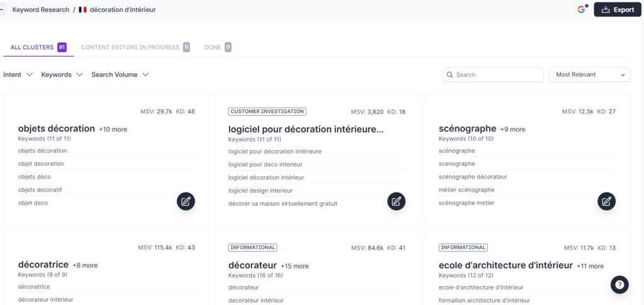Go to Keyword Research breadcrumb
The height and width of the screenshot is (305, 644).
41,10
